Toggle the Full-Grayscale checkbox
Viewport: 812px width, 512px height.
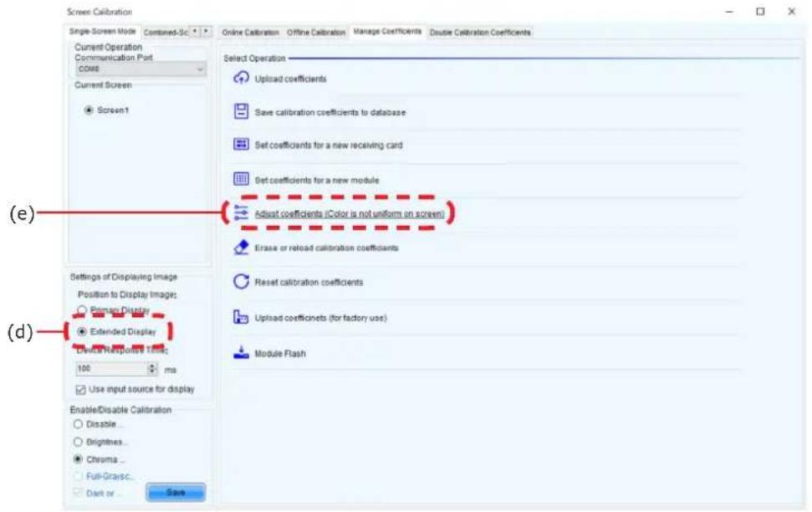[x=78, y=476]
